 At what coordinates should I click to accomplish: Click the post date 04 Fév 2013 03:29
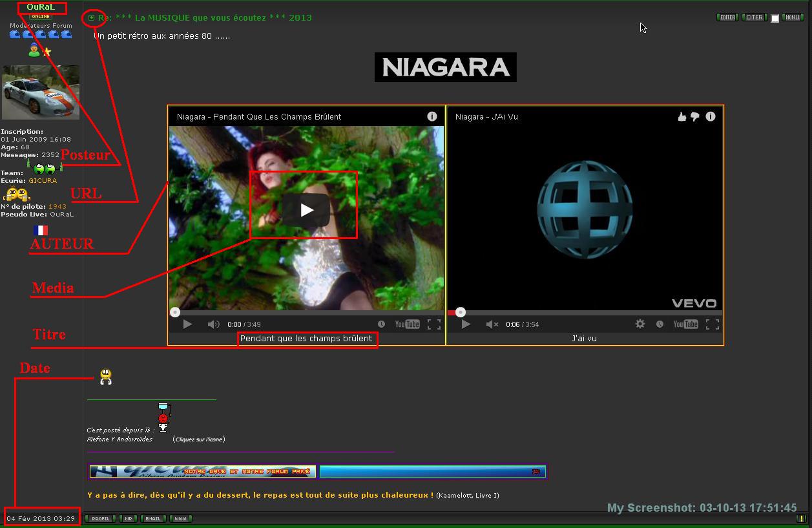coord(41,518)
